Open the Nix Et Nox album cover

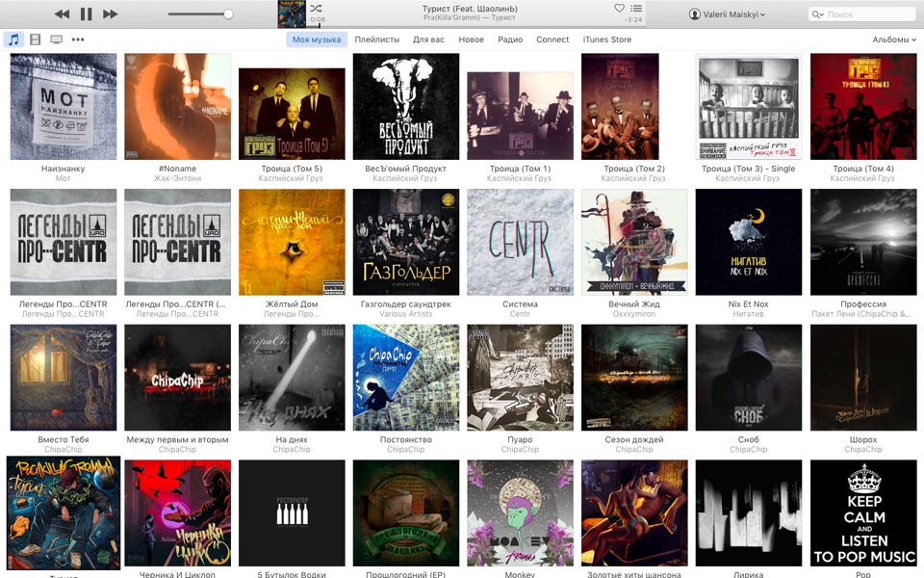coord(749,242)
